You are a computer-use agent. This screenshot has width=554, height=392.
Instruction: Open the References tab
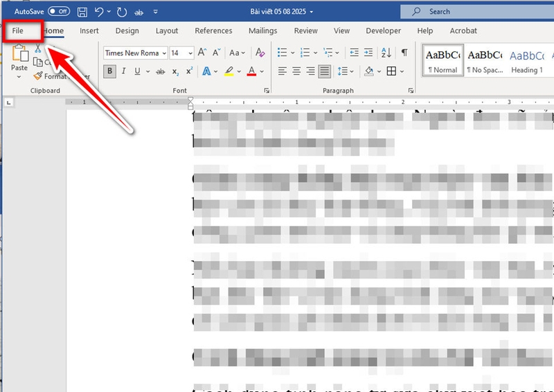pyautogui.click(x=213, y=30)
